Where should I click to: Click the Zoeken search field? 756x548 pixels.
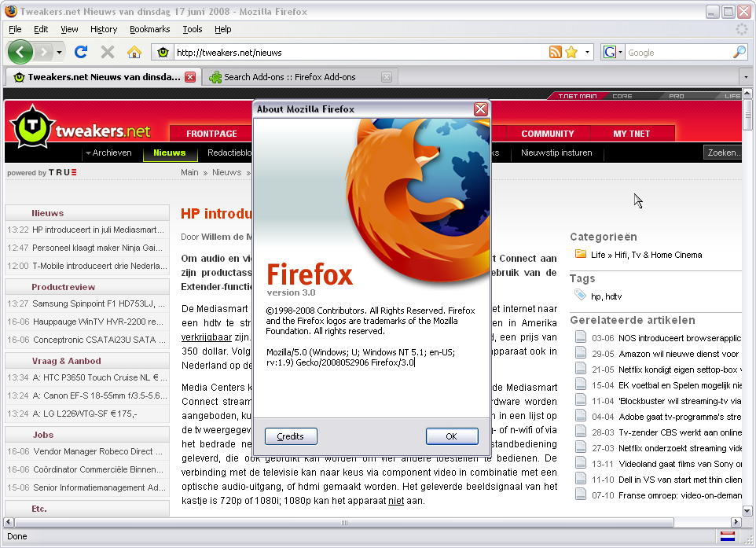pyautogui.click(x=722, y=153)
